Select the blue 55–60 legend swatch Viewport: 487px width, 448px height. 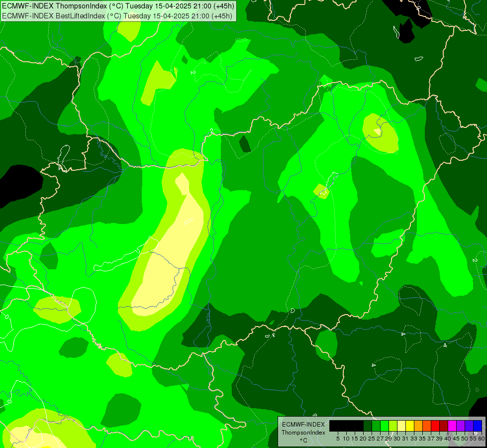click(478, 426)
